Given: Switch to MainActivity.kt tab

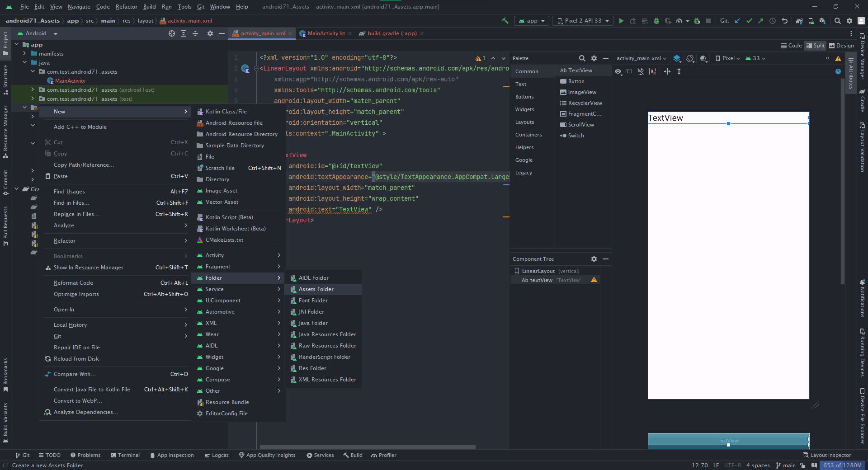Looking at the screenshot, I should click(x=326, y=33).
